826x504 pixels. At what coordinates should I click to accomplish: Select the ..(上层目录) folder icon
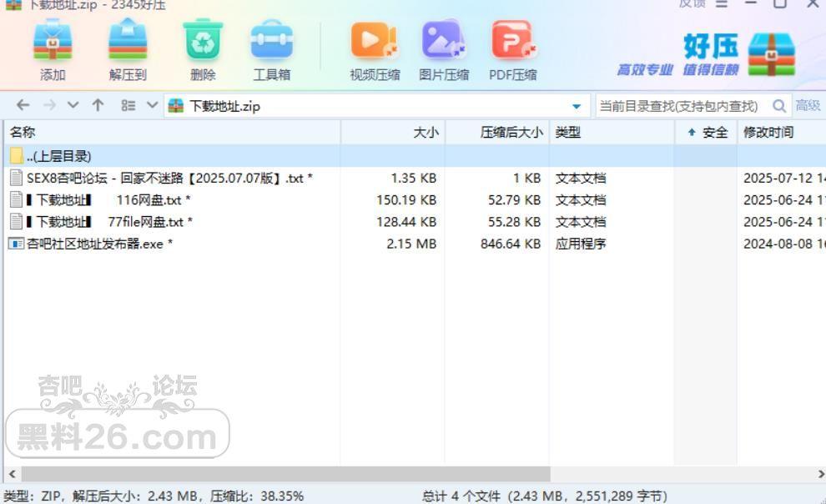(x=17, y=156)
